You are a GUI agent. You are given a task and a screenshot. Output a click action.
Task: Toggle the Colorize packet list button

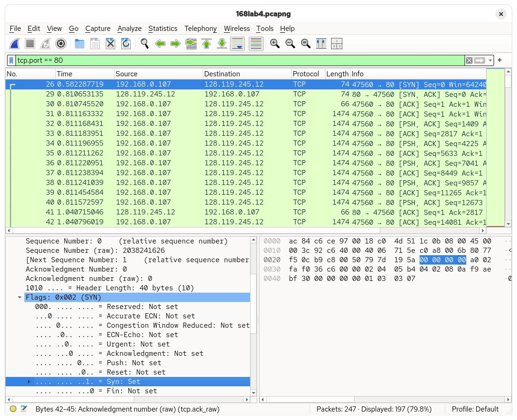point(256,44)
